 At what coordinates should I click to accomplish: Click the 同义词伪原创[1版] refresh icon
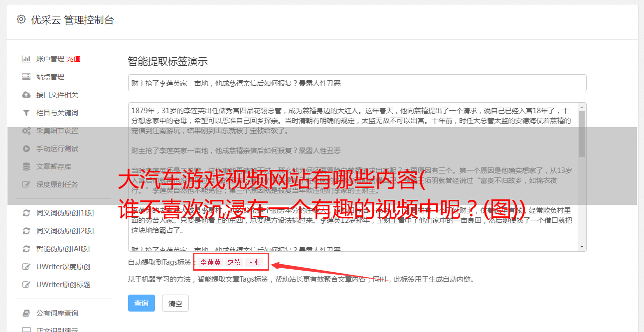click(x=26, y=213)
